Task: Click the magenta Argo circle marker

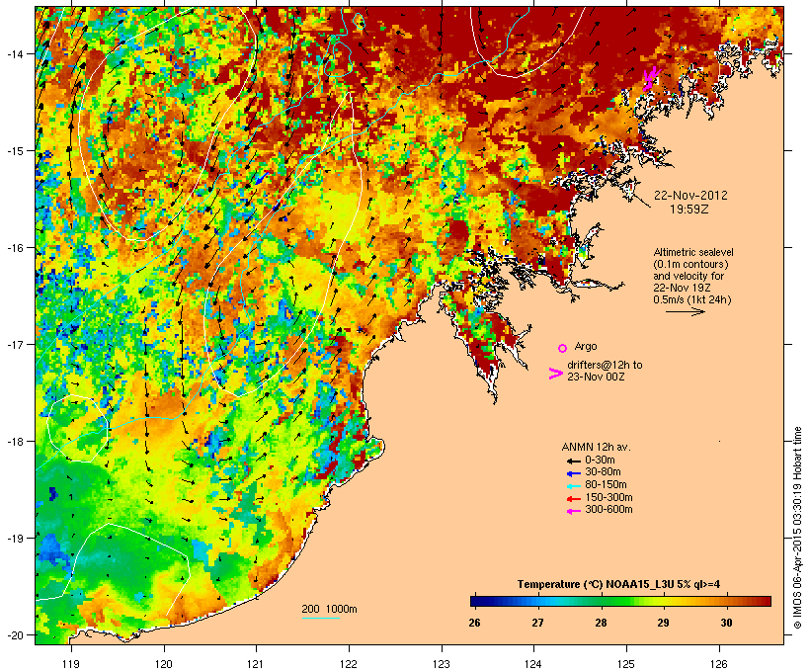Action: pos(563,349)
